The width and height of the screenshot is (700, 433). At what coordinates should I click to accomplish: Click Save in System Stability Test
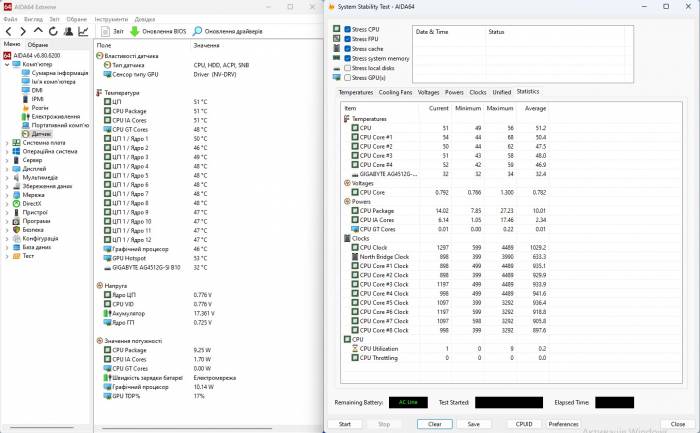coord(474,424)
